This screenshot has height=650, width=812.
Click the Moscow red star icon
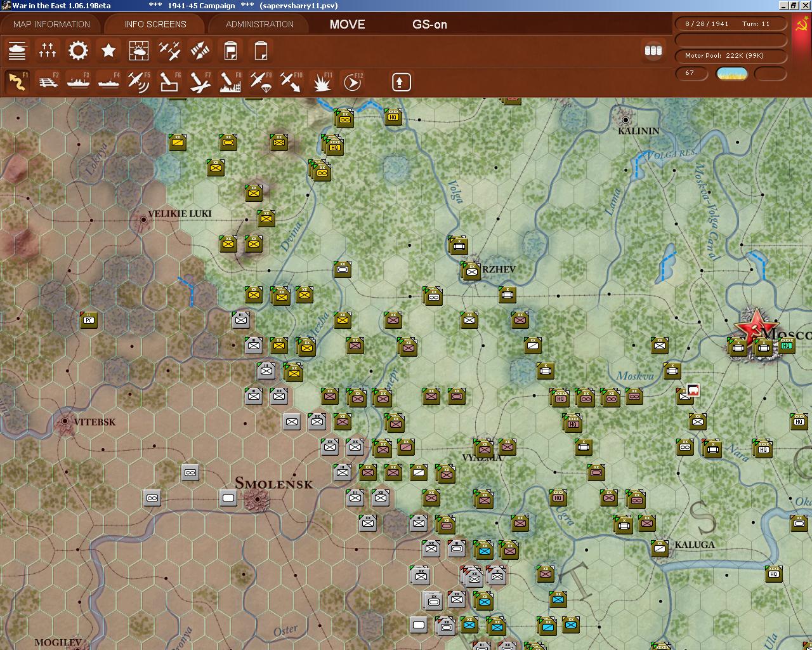(x=756, y=327)
